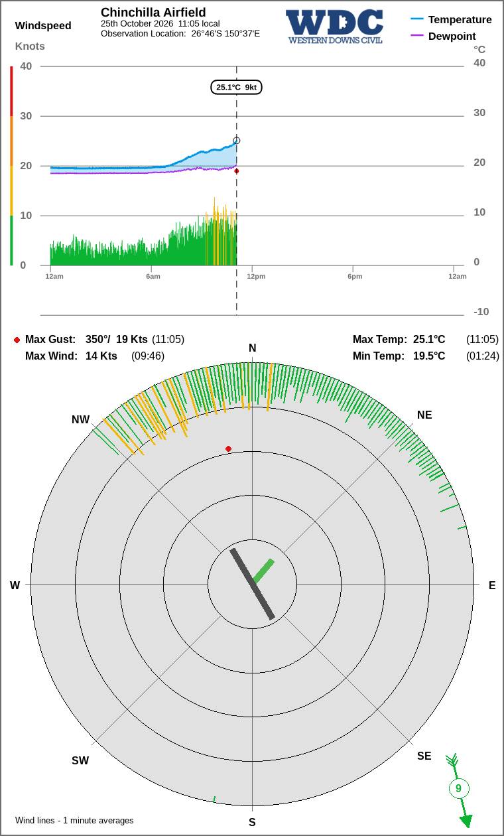Click the -10 temperature axis value

[x=481, y=312]
